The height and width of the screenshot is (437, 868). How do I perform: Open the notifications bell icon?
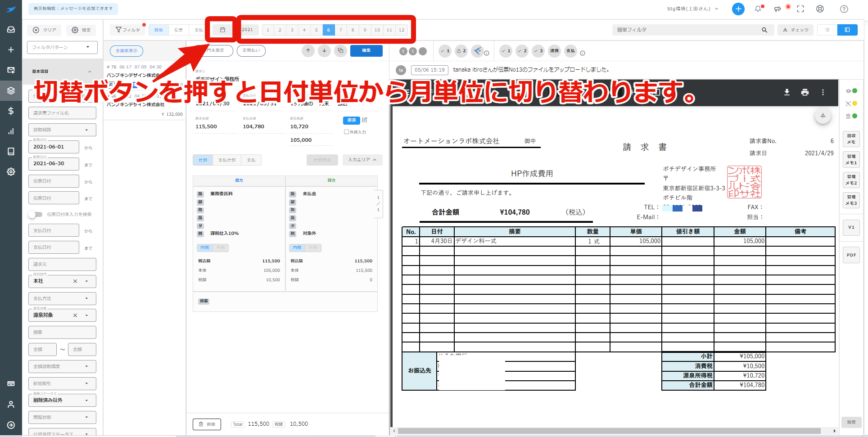tap(758, 9)
